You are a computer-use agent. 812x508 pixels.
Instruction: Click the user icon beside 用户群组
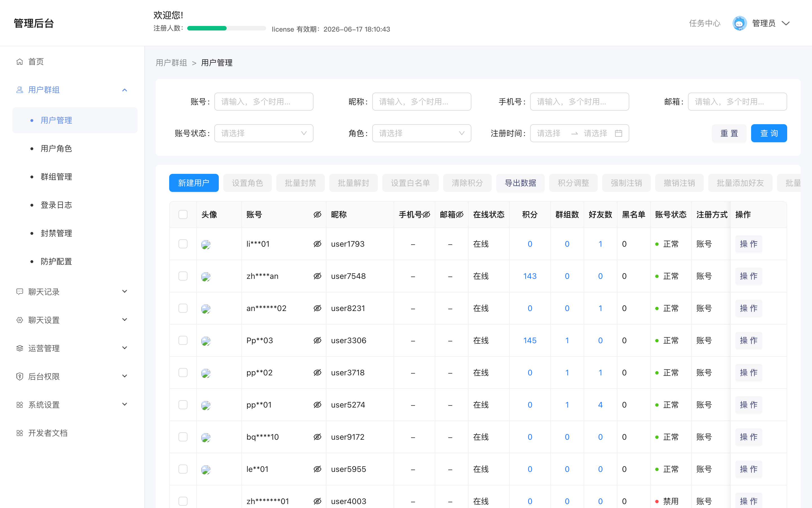tap(20, 90)
